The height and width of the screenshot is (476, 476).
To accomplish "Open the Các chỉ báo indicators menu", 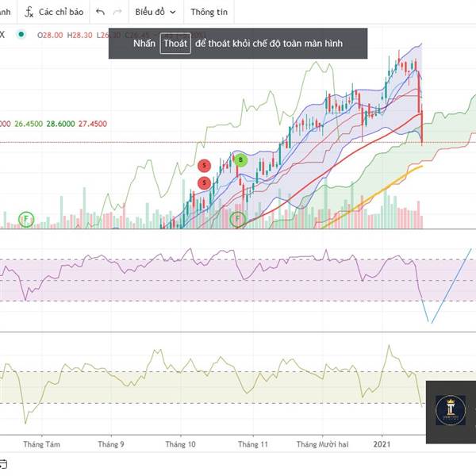I will (54, 12).
